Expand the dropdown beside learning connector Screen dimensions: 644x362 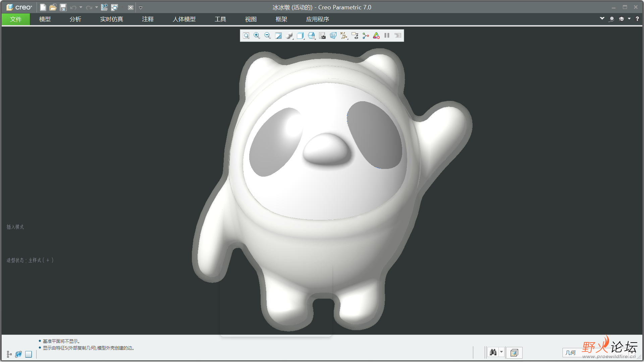coord(629,19)
